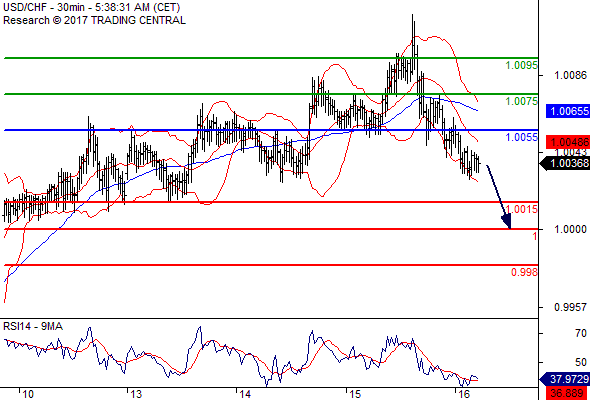Select the 1.0095 green resistance label
The image size is (590, 400).
pos(522,65)
